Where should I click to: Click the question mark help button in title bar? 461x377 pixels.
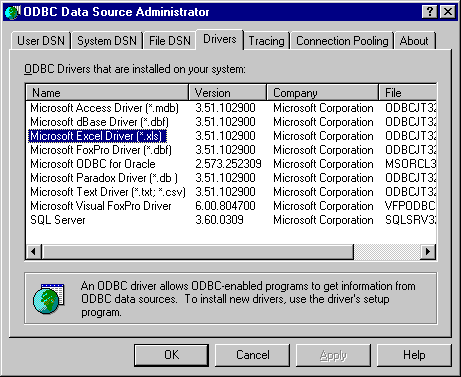(x=430, y=12)
